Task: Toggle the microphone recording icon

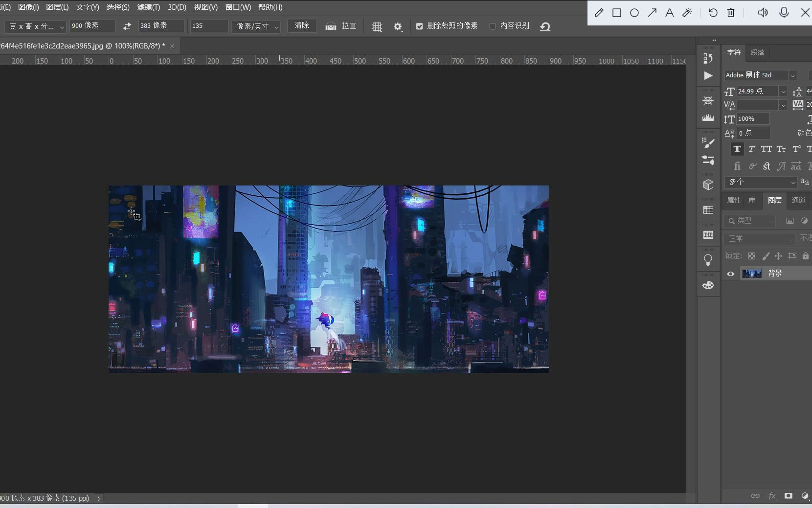Action: click(784, 13)
